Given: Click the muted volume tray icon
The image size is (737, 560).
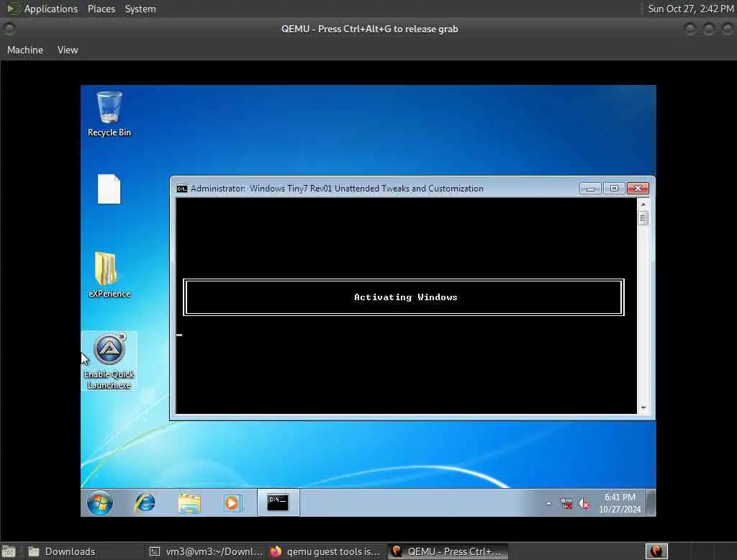Looking at the screenshot, I should click(x=584, y=504).
